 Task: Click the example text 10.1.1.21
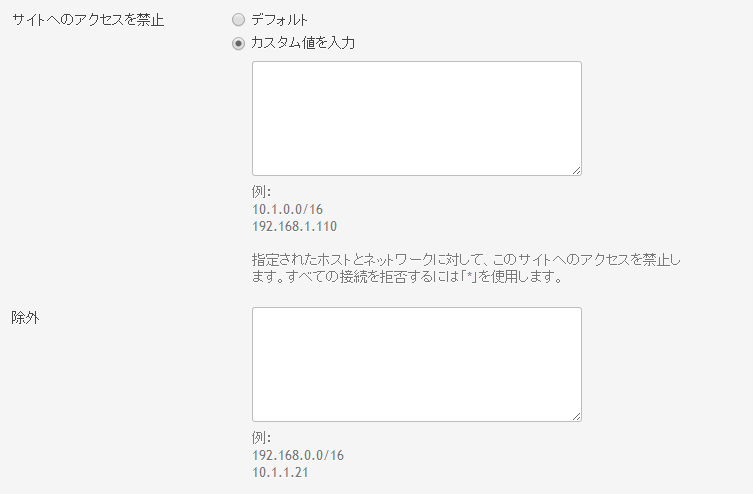pyautogui.click(x=280, y=472)
